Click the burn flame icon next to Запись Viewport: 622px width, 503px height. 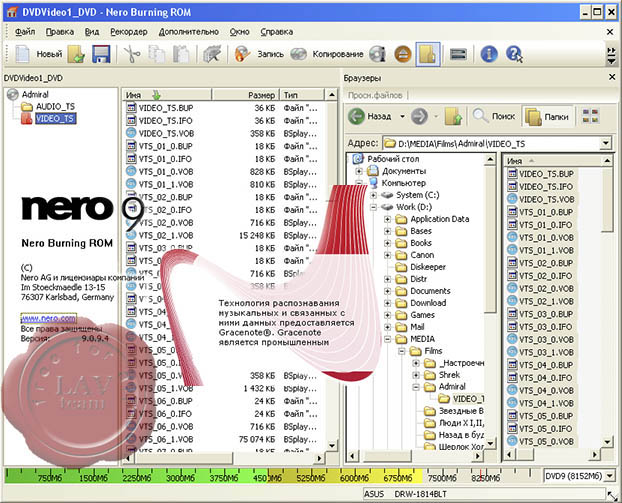(242, 54)
